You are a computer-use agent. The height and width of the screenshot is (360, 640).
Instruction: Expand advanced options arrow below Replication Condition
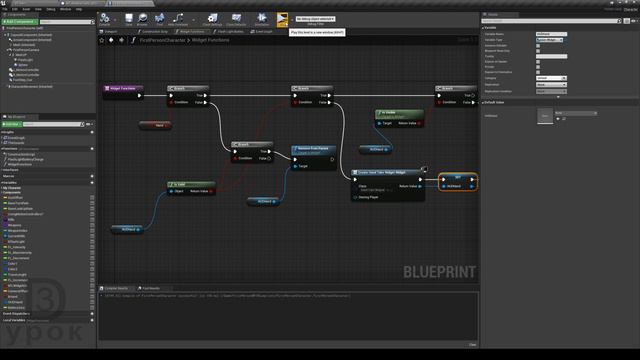point(558,97)
